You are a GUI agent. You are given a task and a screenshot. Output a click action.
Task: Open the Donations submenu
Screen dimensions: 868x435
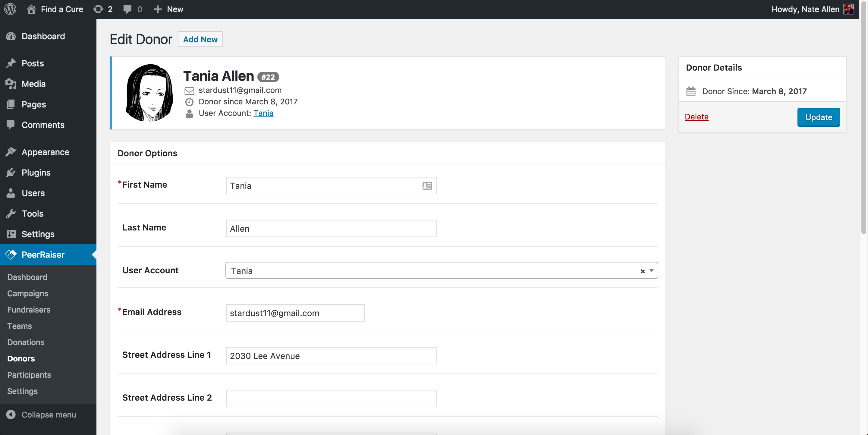point(26,342)
